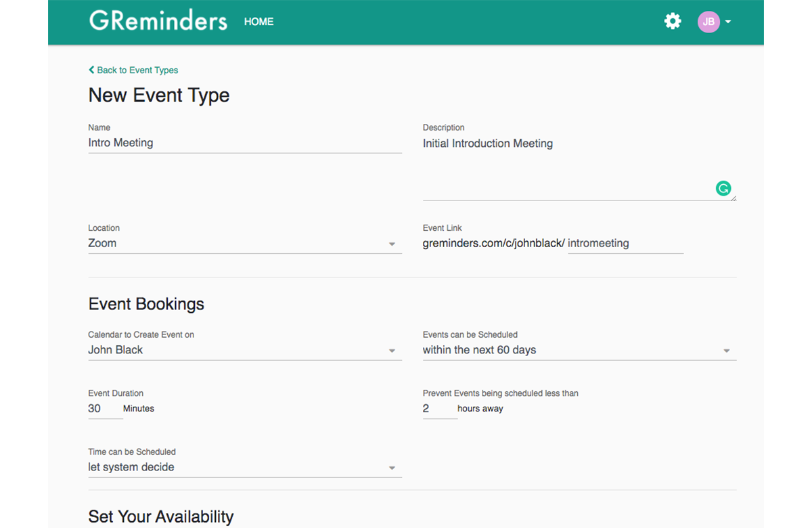The height and width of the screenshot is (528, 812).
Task: Click the Grammarly icon in Description box
Action: tap(723, 189)
